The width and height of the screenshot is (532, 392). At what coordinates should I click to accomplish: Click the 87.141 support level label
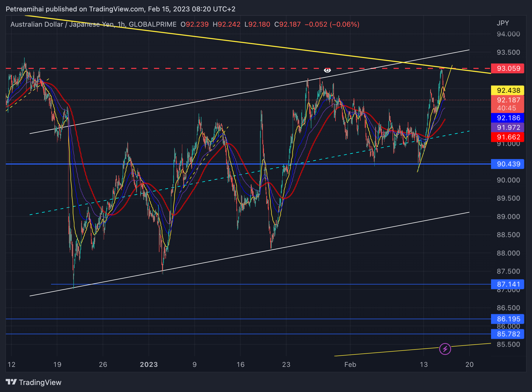point(507,284)
